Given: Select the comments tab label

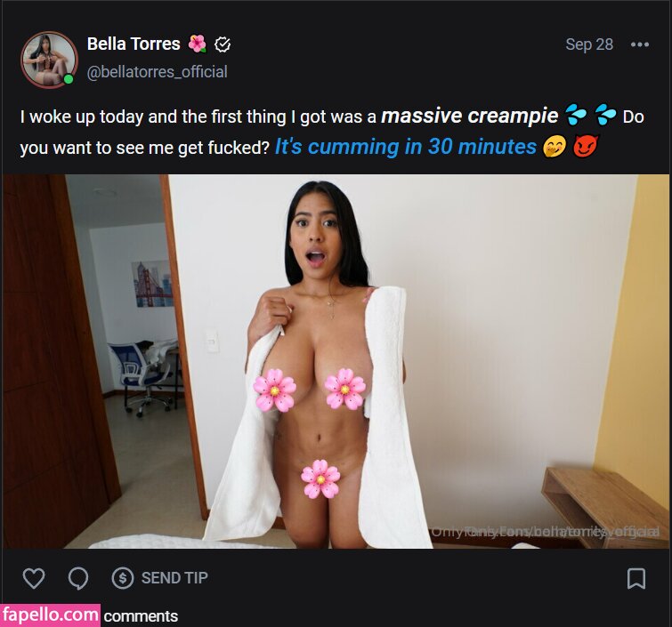Looking at the screenshot, I should 141,615.
